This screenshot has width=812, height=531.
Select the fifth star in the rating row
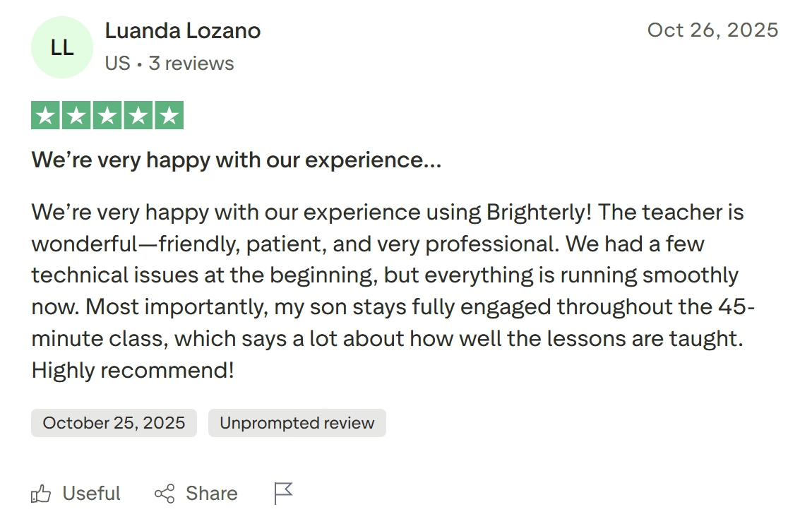(169, 114)
